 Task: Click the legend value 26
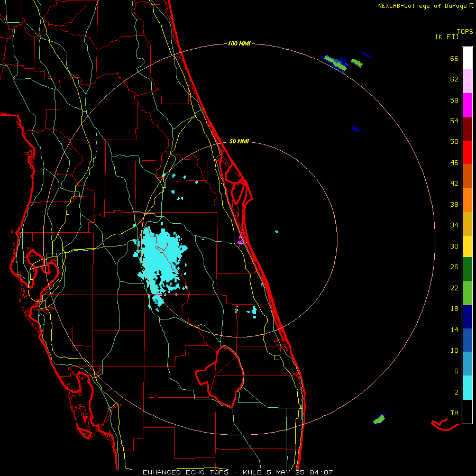454,267
